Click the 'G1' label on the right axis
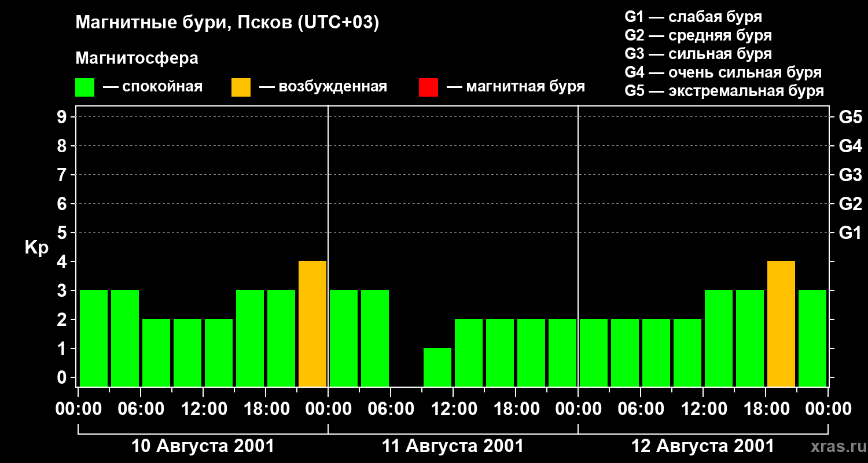Image resolution: width=868 pixels, height=463 pixels. 851,233
